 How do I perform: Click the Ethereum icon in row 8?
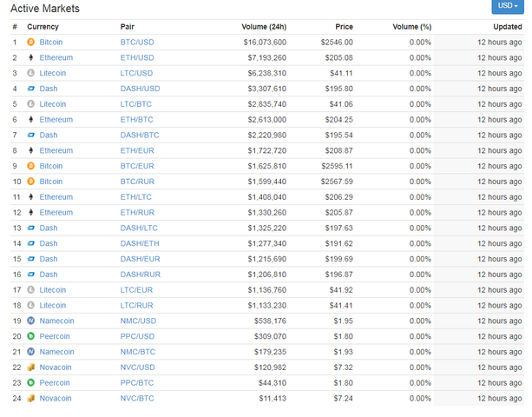coord(31,150)
